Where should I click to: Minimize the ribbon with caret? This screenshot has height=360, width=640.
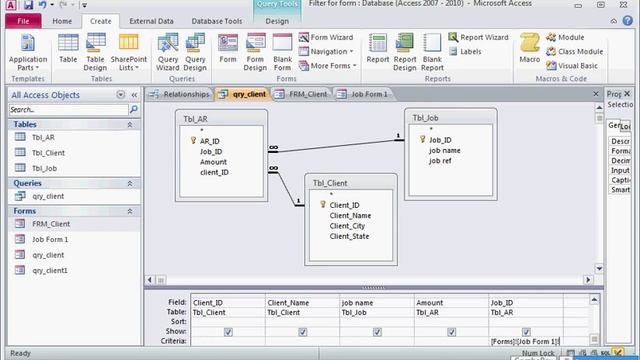point(613,21)
